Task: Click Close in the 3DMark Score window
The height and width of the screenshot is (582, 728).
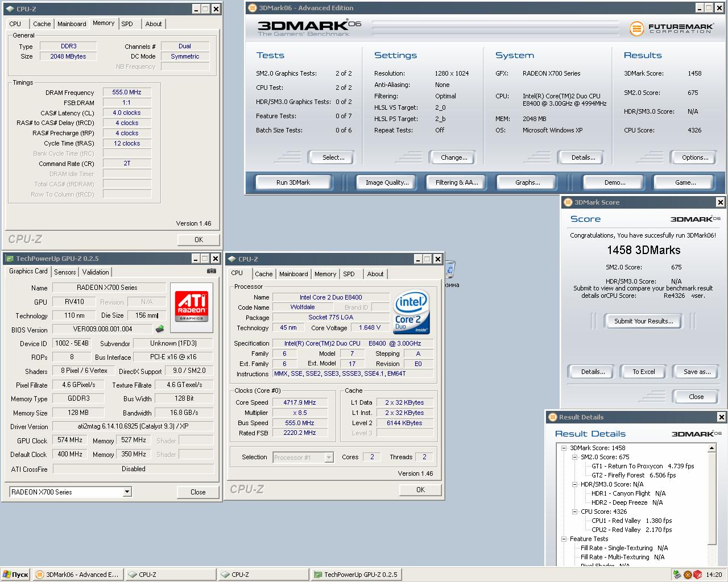Action: coord(696,397)
